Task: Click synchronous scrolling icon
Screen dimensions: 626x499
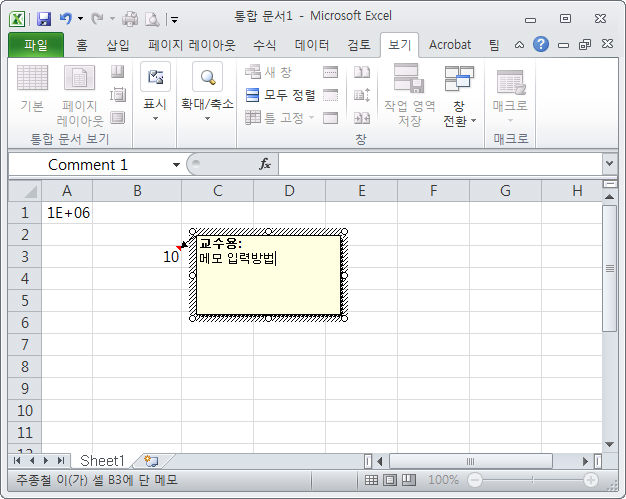Action: [362, 95]
